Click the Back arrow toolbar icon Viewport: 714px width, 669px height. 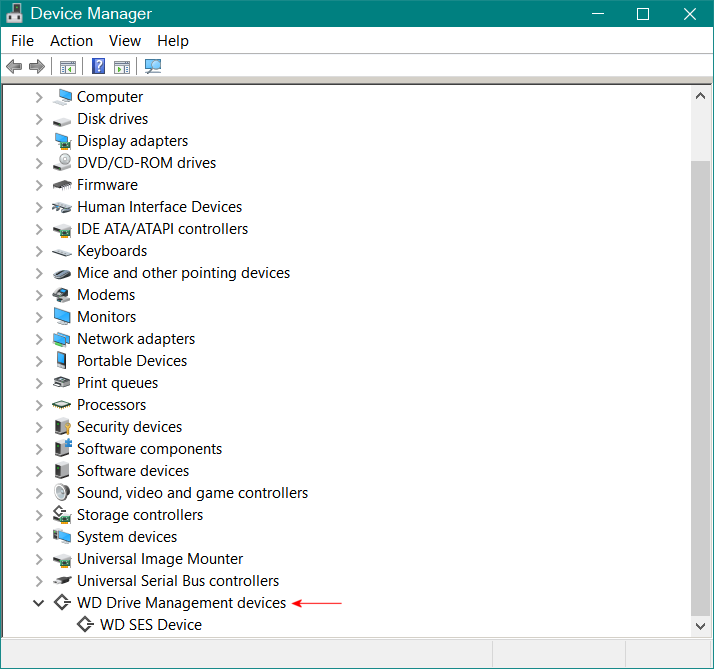click(14, 67)
